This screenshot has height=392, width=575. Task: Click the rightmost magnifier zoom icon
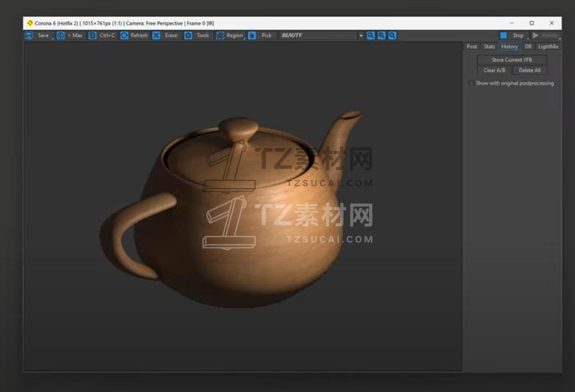point(392,35)
